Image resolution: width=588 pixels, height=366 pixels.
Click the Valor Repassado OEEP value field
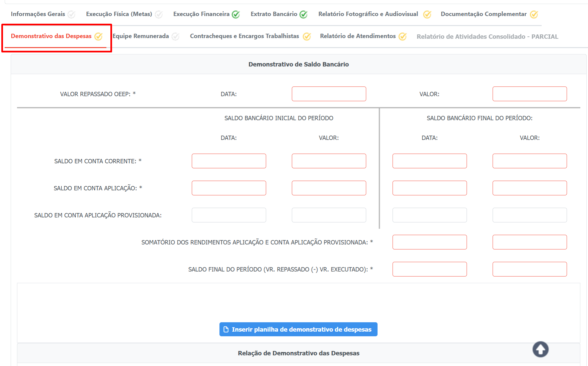click(529, 94)
